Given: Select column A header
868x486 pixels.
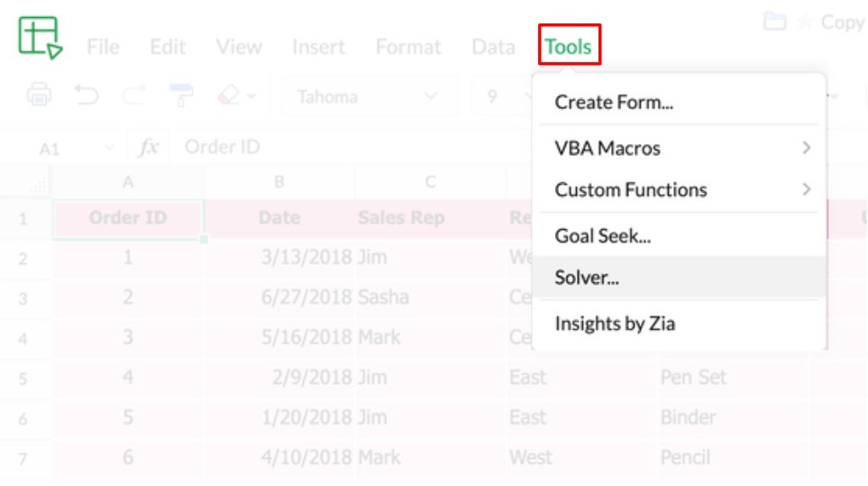Looking at the screenshot, I should point(128,181).
